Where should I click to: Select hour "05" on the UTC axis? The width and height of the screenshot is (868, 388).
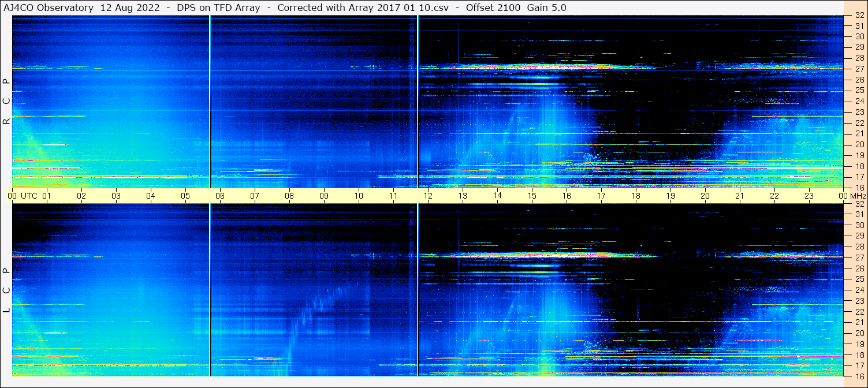coord(185,196)
